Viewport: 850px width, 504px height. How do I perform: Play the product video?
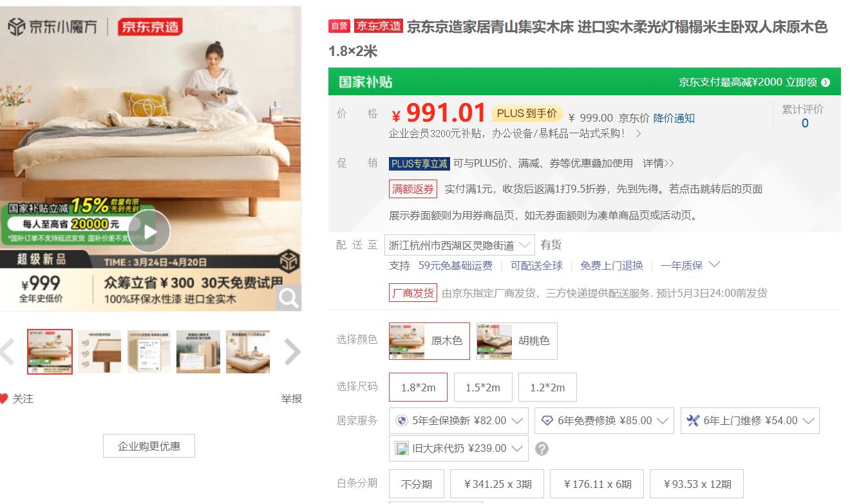(x=149, y=231)
